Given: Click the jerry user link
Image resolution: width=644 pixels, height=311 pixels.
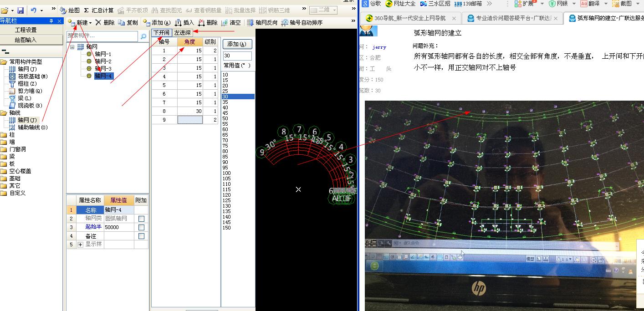Looking at the screenshot, I should [379, 47].
